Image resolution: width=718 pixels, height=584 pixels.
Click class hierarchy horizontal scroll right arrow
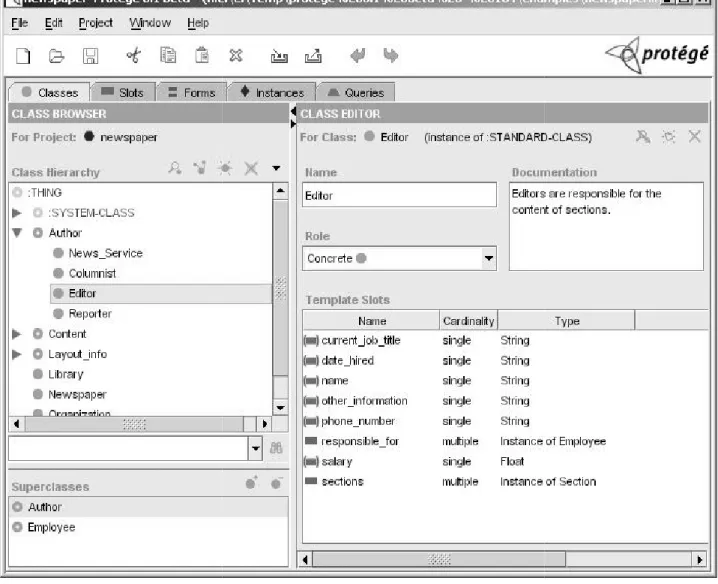264,424
